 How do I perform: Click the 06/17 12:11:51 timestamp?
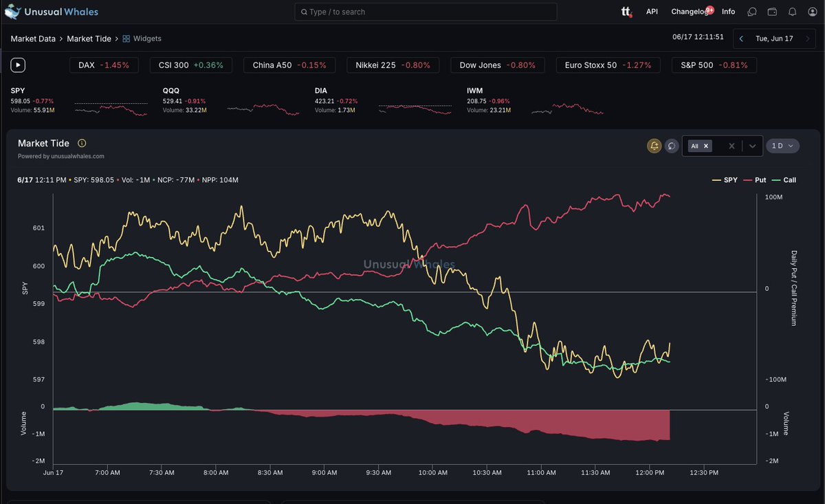pyautogui.click(x=698, y=37)
